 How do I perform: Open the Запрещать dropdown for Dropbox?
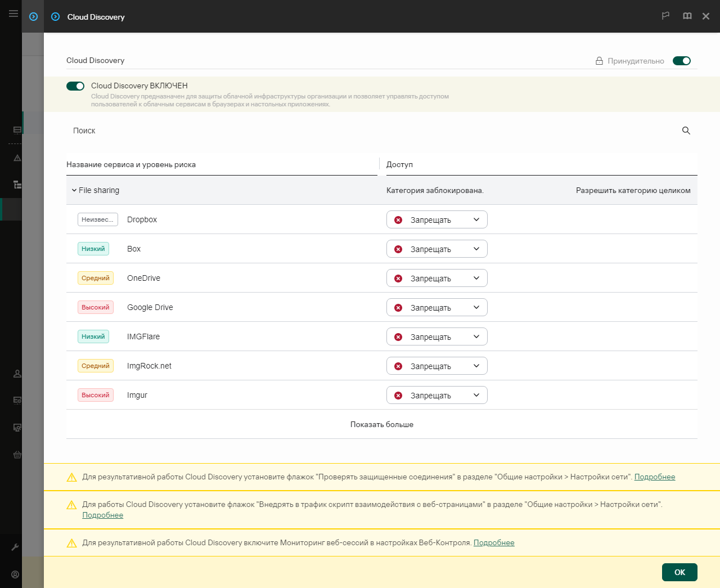click(436, 219)
